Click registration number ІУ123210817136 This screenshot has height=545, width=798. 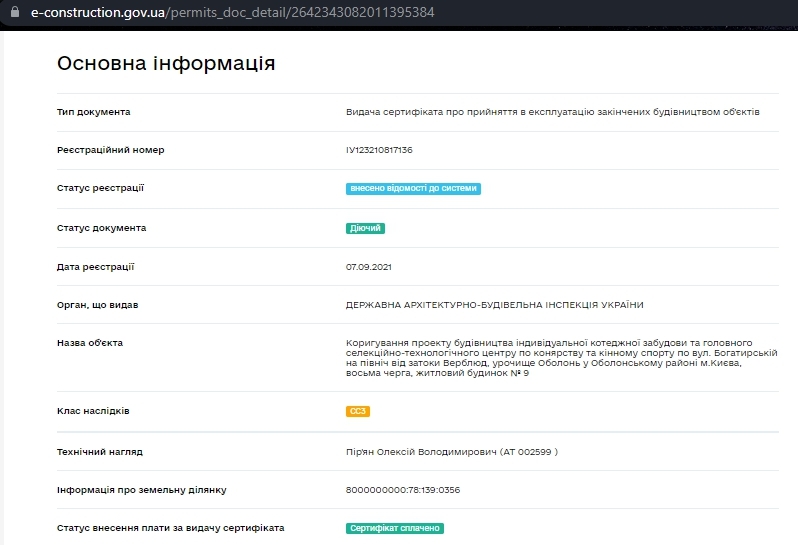pos(379,150)
